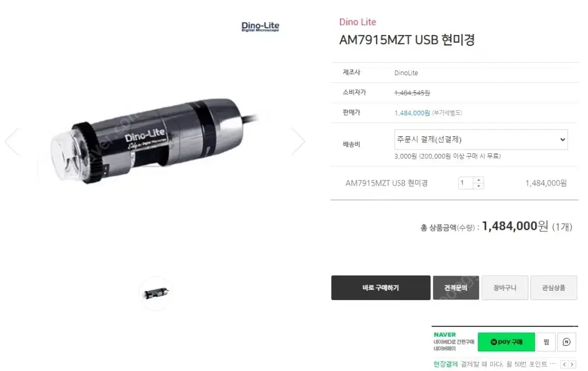
Task: Go to next Naver Pay promotion
Action: pyautogui.click(x=572, y=364)
